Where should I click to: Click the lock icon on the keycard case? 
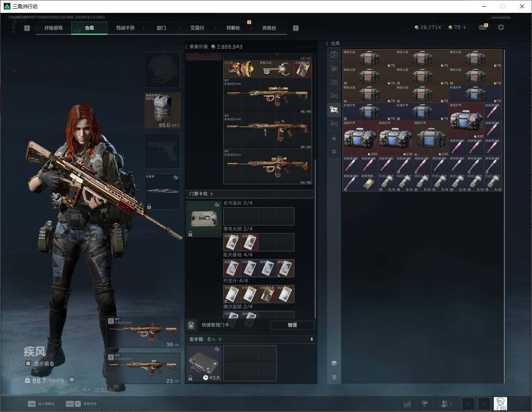pyautogui.click(x=190, y=234)
